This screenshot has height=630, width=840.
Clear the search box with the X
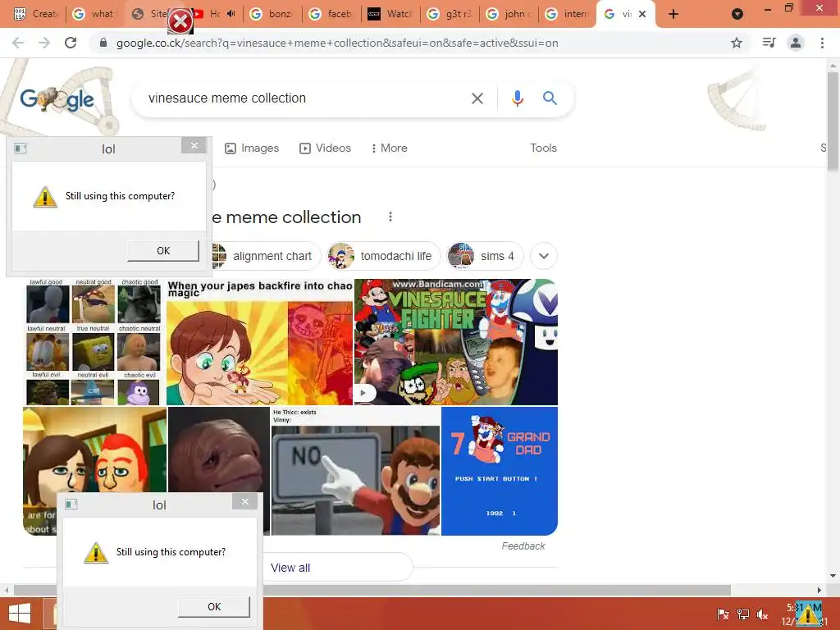(x=477, y=98)
